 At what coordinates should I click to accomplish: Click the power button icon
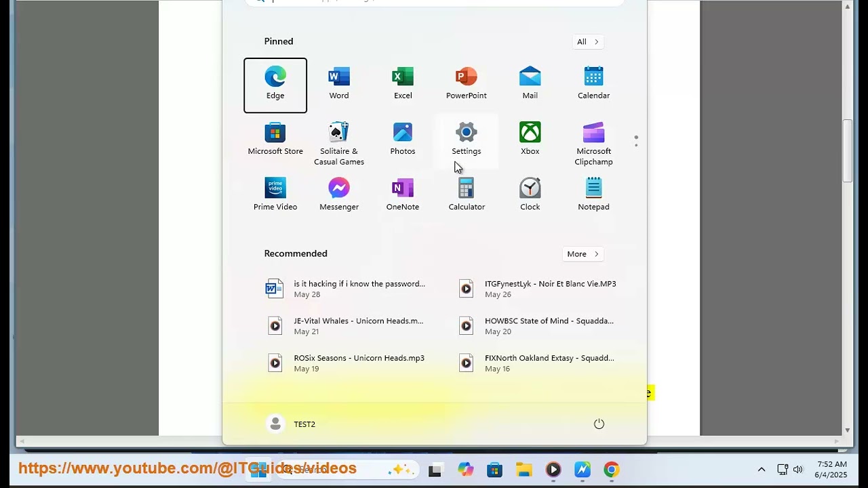[599, 424]
